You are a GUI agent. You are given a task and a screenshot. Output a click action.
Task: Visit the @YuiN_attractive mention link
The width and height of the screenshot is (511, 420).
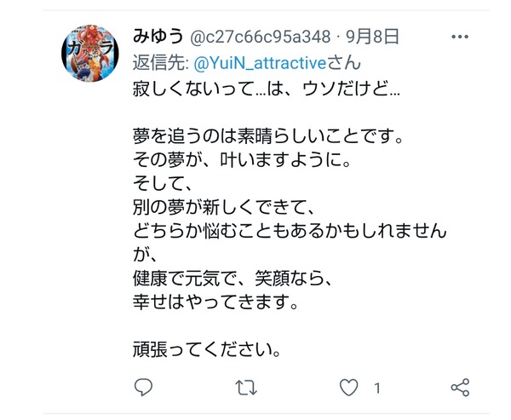[260, 63]
